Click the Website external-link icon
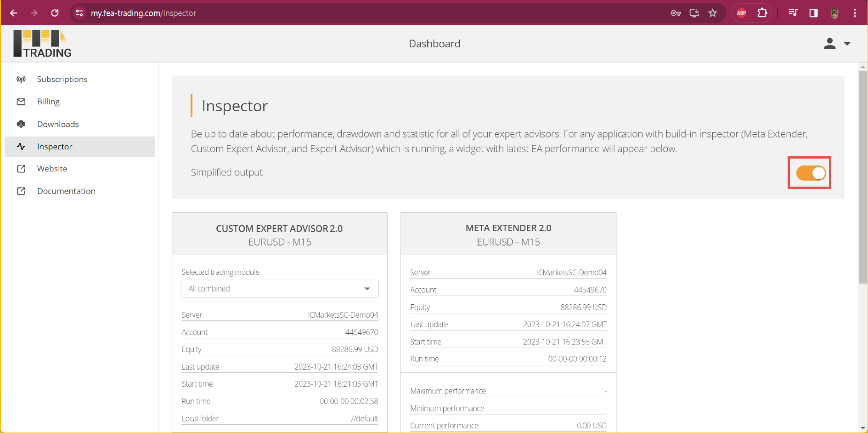Screen dimensions: 868x433 point(21,169)
